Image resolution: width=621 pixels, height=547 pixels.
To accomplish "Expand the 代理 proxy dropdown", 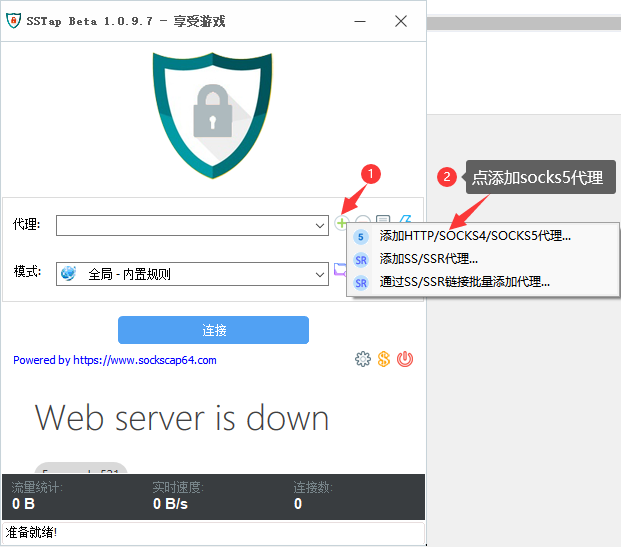I will tap(319, 226).
